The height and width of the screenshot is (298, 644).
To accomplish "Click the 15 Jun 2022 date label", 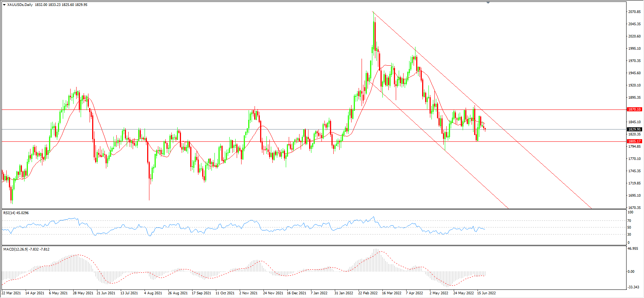I will (486, 293).
